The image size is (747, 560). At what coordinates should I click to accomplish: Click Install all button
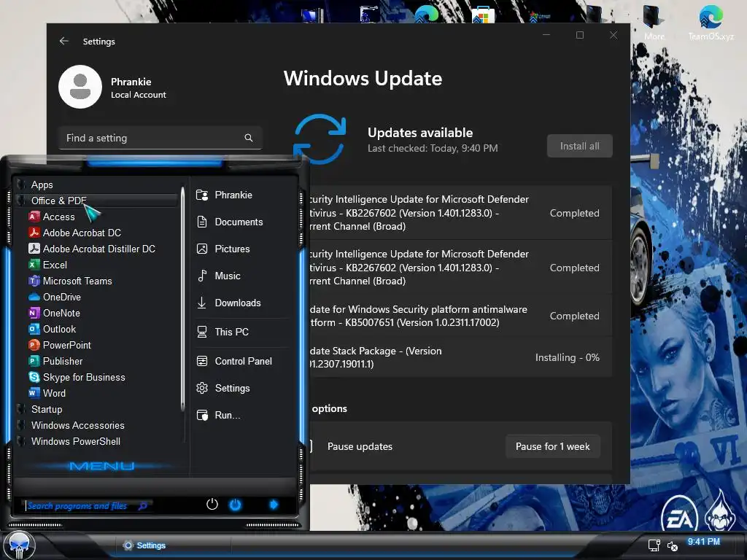tap(579, 146)
